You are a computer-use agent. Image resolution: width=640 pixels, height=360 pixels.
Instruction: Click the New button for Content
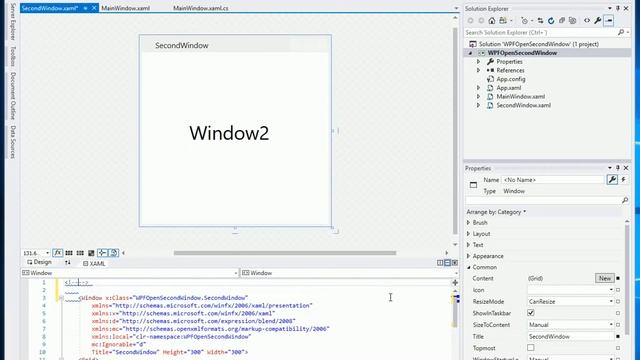[604, 278]
